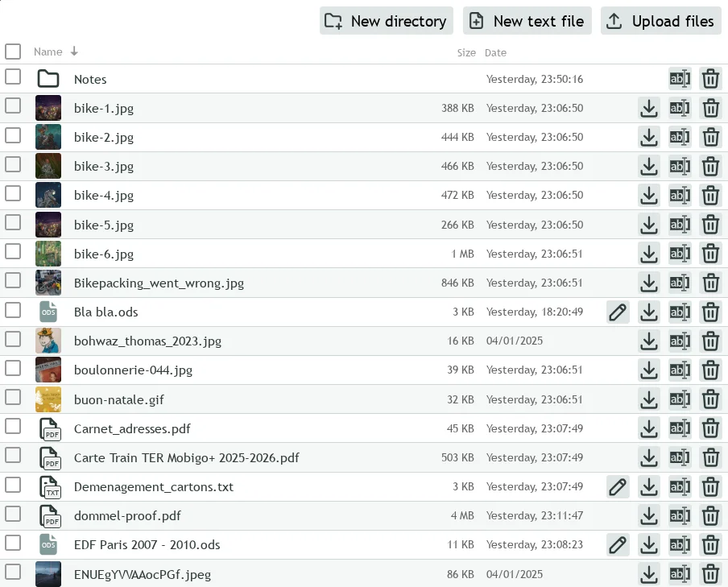Delete bike-6.jpg
The width and height of the screenshot is (728, 587).
pyautogui.click(x=711, y=254)
